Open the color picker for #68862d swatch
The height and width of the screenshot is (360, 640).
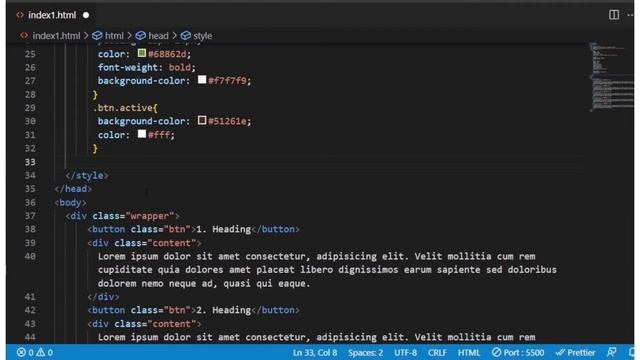tap(142, 53)
